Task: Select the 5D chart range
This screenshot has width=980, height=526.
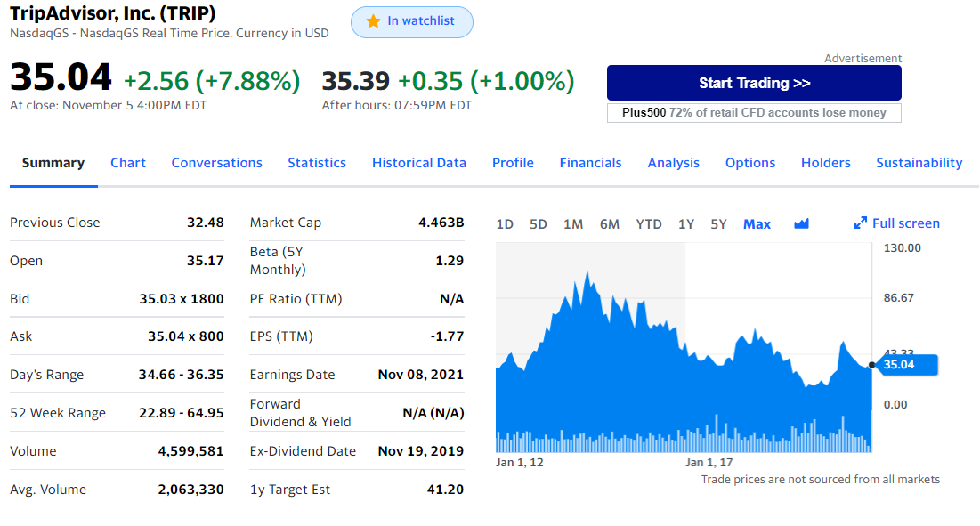Action: [539, 224]
